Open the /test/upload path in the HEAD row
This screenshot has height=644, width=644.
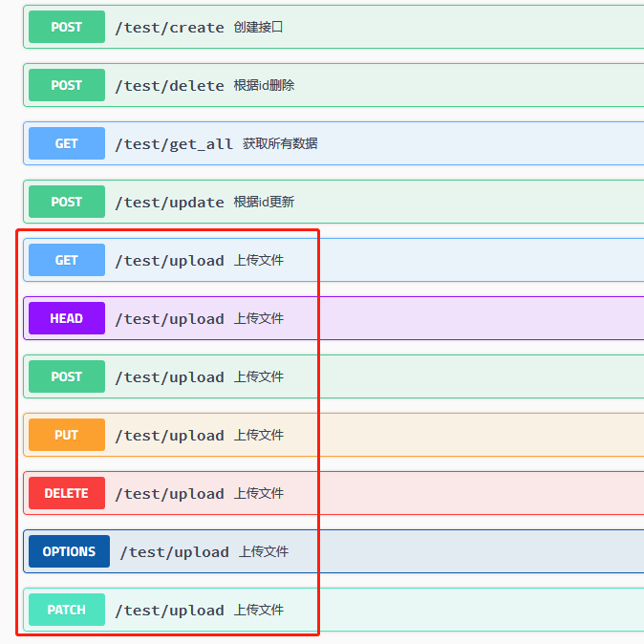click(x=169, y=319)
